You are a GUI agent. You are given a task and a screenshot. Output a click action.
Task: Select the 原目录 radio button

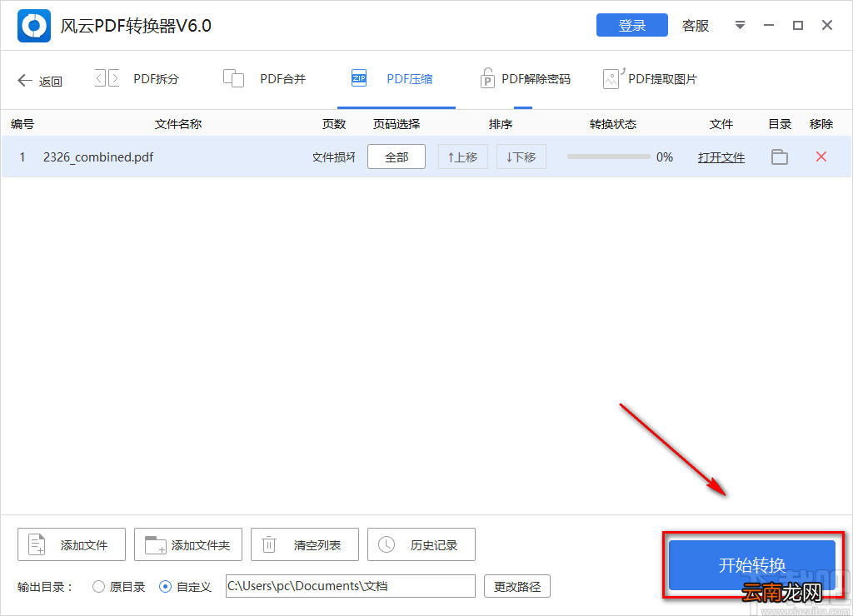click(x=98, y=587)
